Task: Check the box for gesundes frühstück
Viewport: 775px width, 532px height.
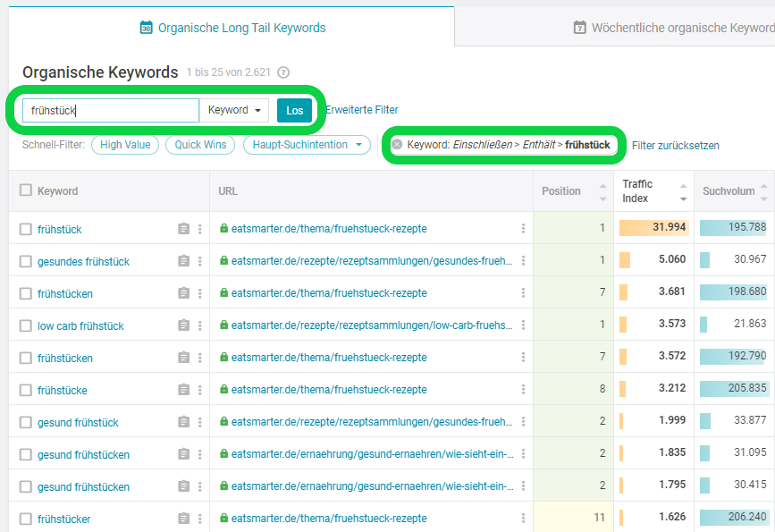Action: (26, 261)
